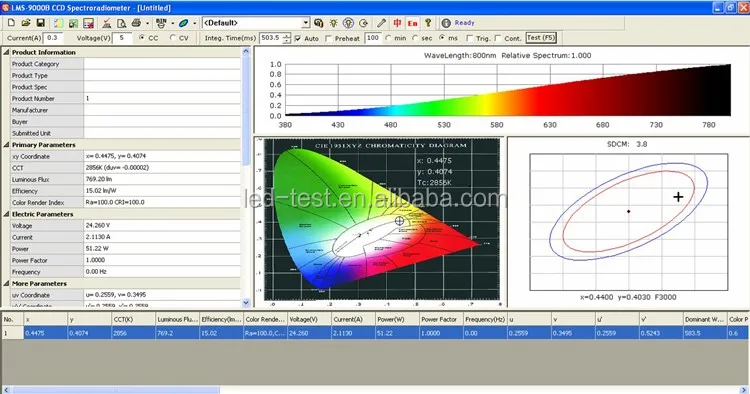Click the Ready status indicator icon

(446, 23)
